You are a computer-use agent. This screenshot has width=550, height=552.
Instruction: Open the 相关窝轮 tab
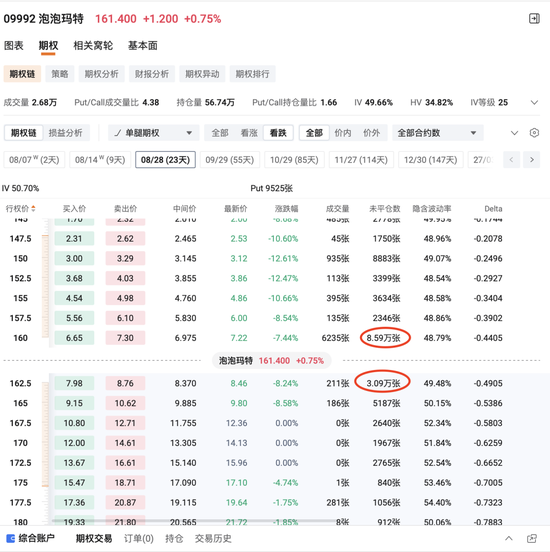pos(93,45)
